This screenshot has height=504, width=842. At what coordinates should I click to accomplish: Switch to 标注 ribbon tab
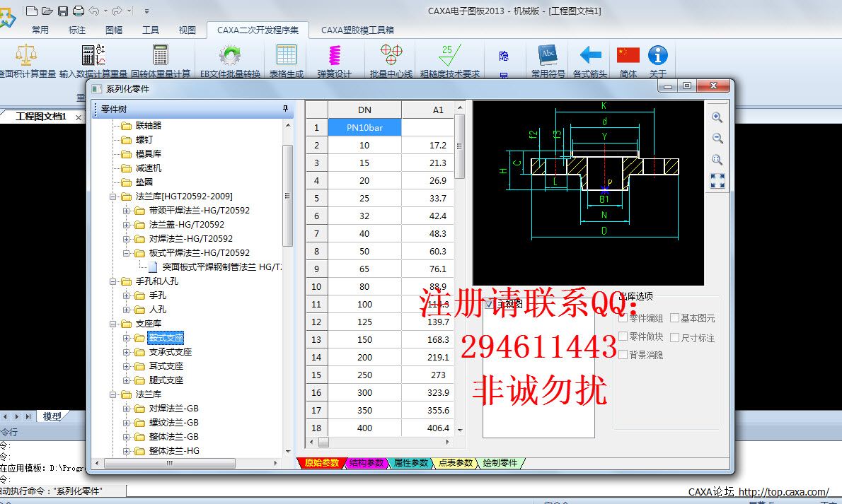coord(77,30)
